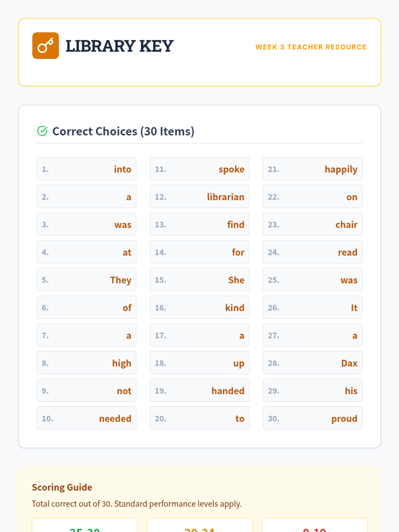The image size is (399, 532).
Task: Select answer 8 'high' cell
Action: pos(86,363)
